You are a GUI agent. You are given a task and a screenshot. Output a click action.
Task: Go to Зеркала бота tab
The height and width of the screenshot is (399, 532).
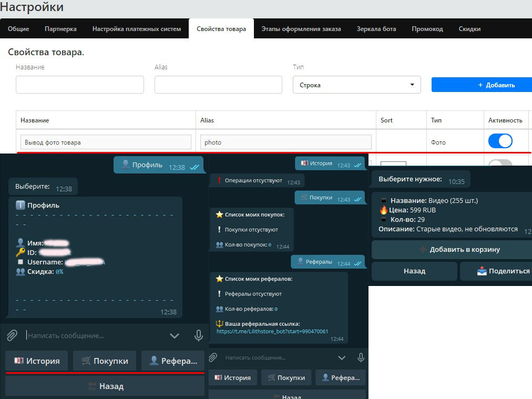click(376, 29)
